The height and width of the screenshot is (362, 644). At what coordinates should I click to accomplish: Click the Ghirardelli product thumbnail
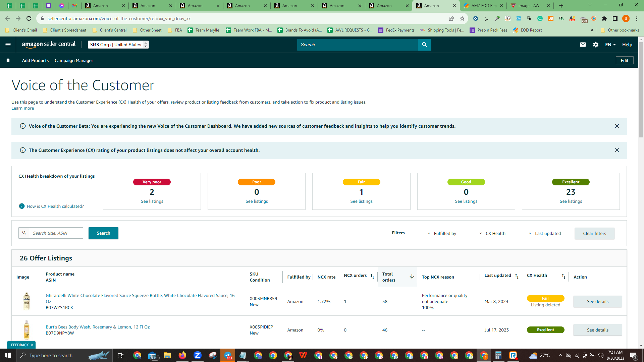[26, 301]
